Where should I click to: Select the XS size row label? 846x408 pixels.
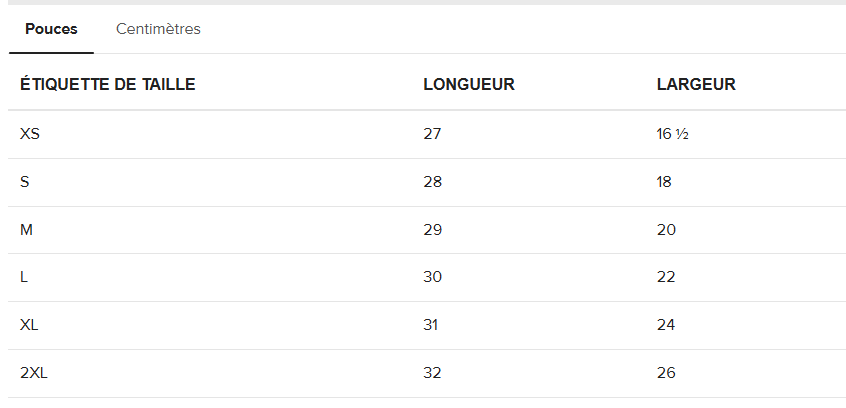point(30,134)
